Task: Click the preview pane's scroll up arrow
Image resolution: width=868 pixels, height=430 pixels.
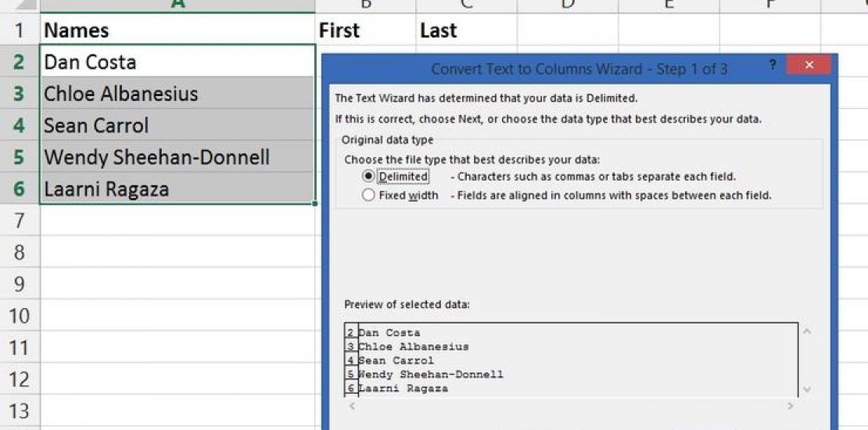Action: 807,331
